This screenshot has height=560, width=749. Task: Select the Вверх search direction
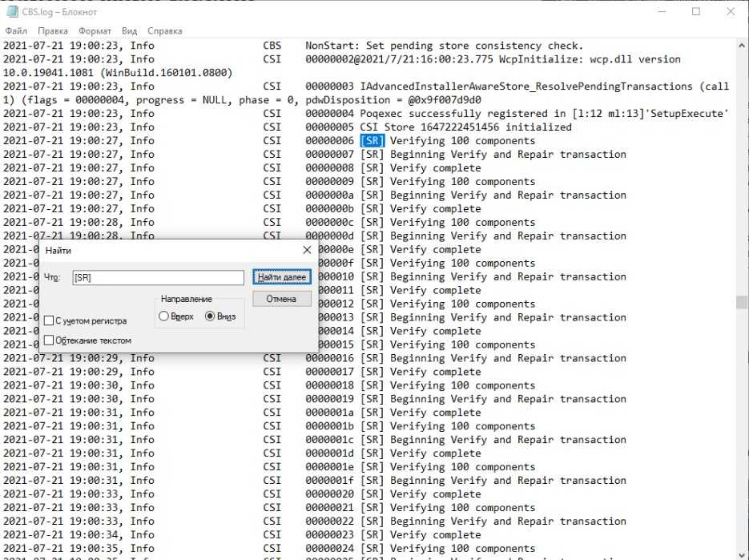164,316
